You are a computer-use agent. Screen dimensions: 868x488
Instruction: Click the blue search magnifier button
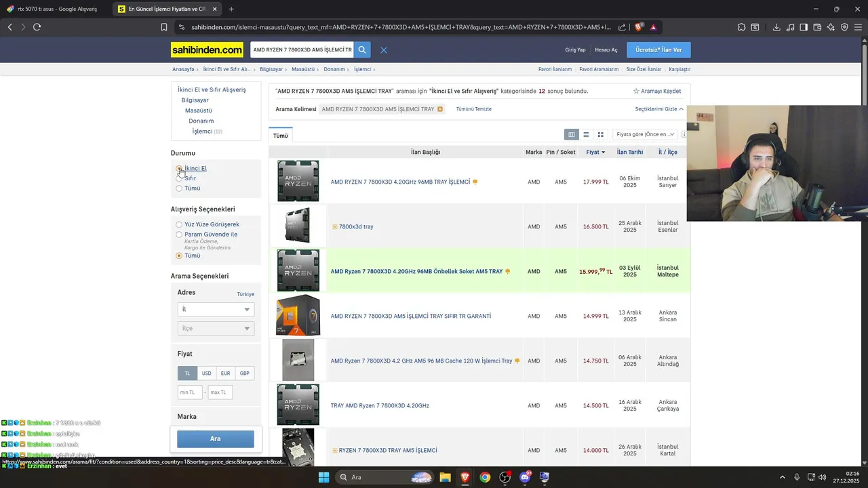pyautogui.click(x=362, y=50)
